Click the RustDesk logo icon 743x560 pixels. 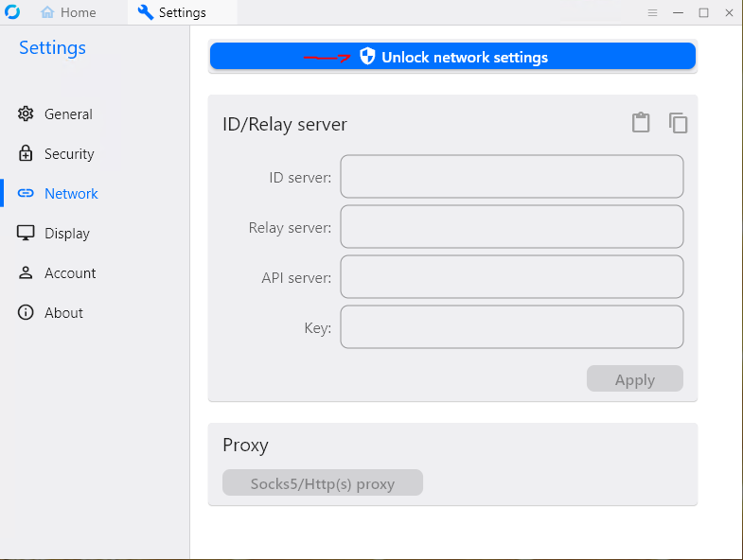click(13, 12)
